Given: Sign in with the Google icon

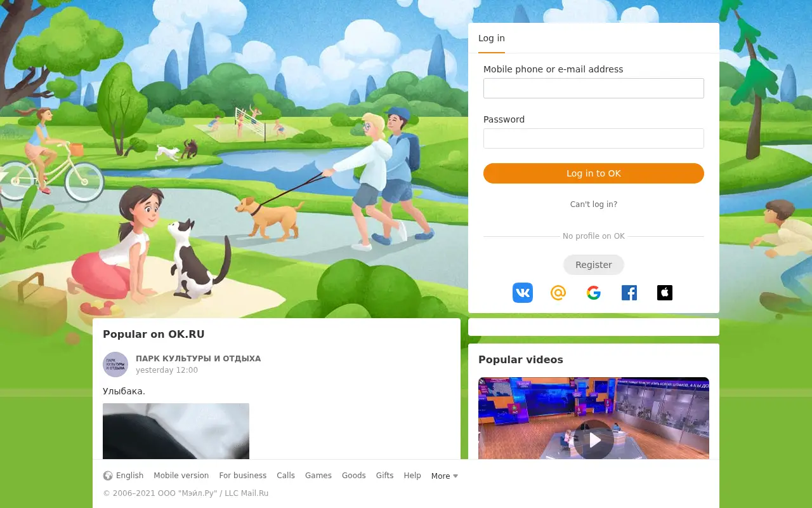Looking at the screenshot, I should tap(594, 293).
